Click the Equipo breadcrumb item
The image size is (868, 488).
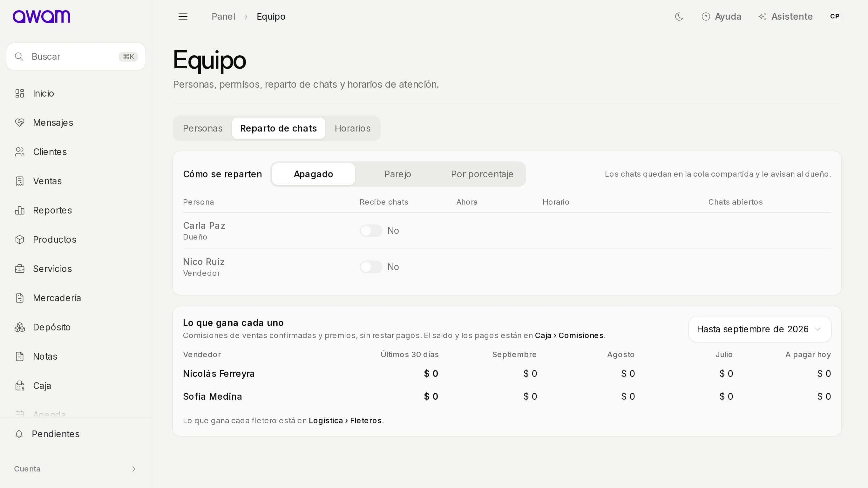[x=271, y=17]
